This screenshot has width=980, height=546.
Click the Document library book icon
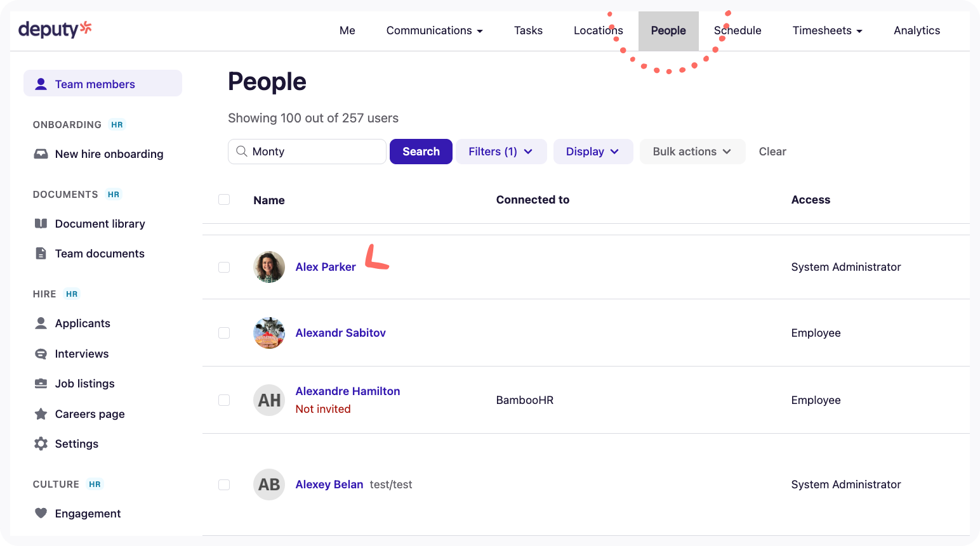click(41, 224)
